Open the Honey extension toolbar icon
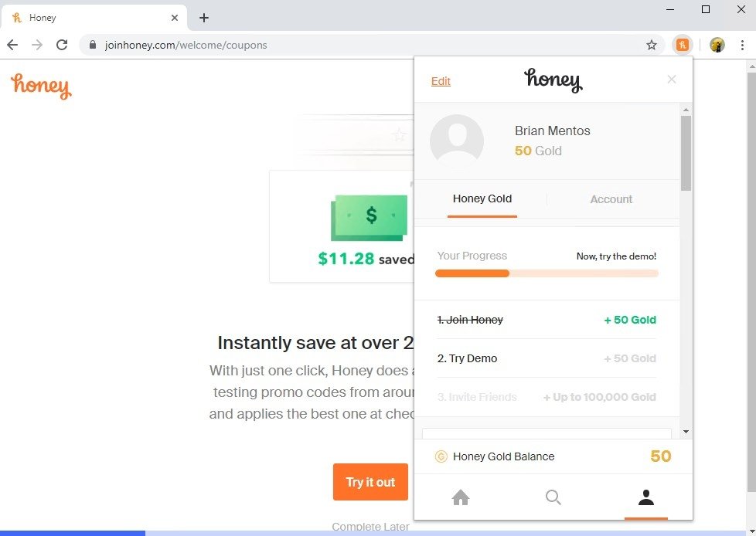 683,45
